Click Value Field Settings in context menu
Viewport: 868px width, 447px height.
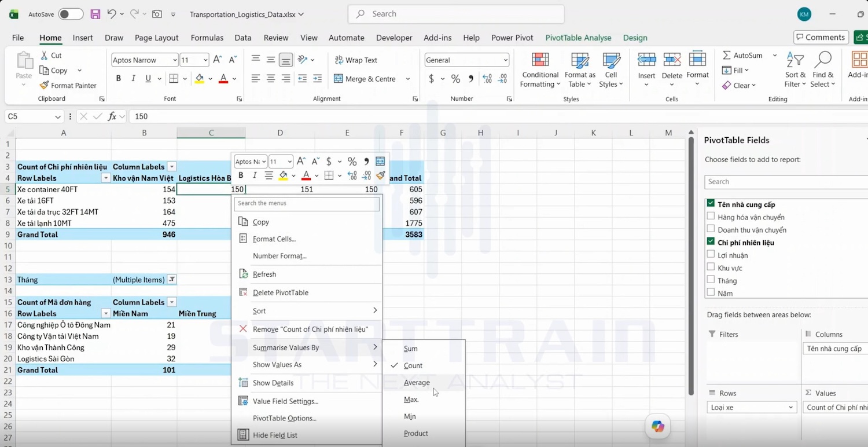[x=285, y=401]
